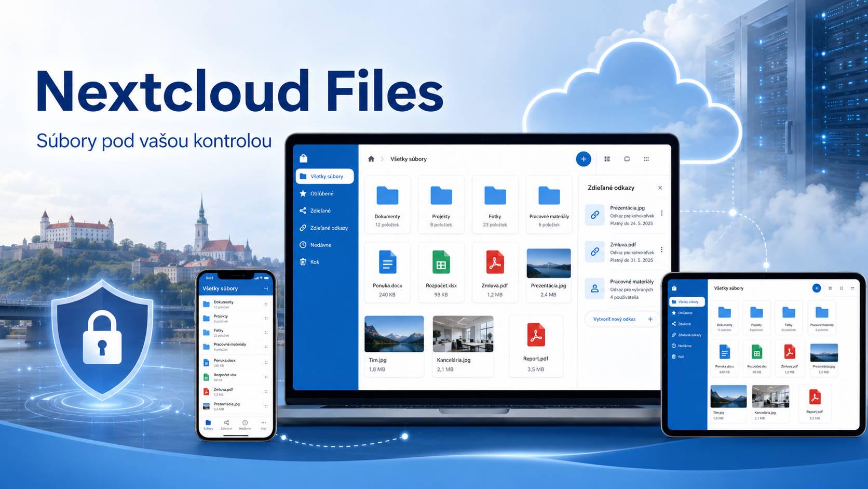Open the Kancelária.jpg thumbnail on the laptop
The image size is (868, 489).
pos(463,334)
